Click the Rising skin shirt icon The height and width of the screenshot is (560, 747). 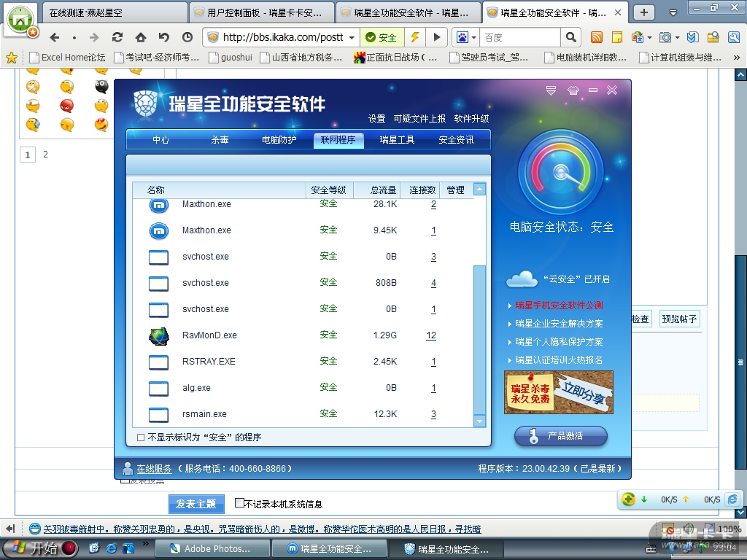pos(573,90)
